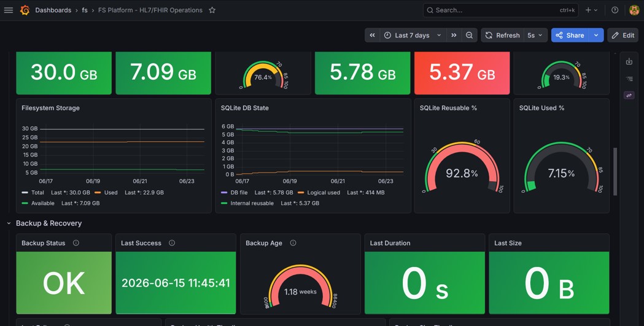Image resolution: width=644 pixels, height=326 pixels.
Task: Click the SQLite Reusable % panel title
Action: (x=448, y=108)
